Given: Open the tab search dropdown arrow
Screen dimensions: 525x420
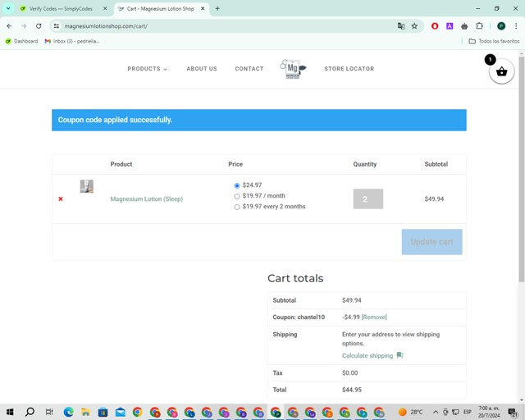Looking at the screenshot, I should pos(8,8).
